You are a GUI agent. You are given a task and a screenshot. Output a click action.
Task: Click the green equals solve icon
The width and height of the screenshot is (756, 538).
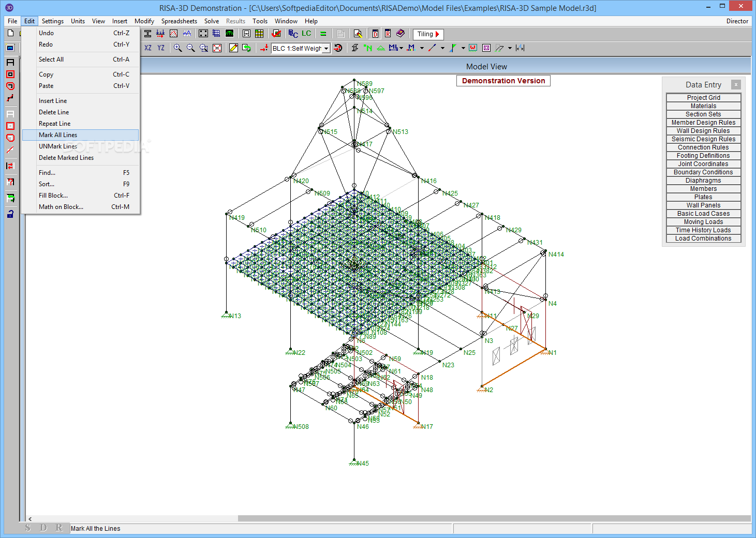pyautogui.click(x=323, y=34)
